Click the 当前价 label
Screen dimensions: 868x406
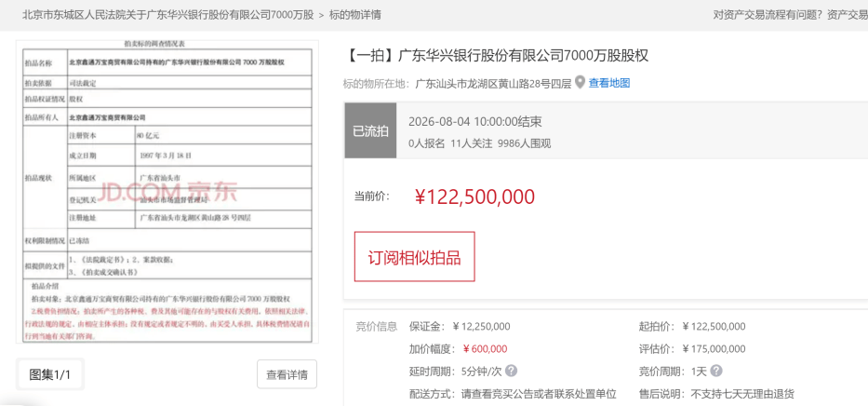372,196
